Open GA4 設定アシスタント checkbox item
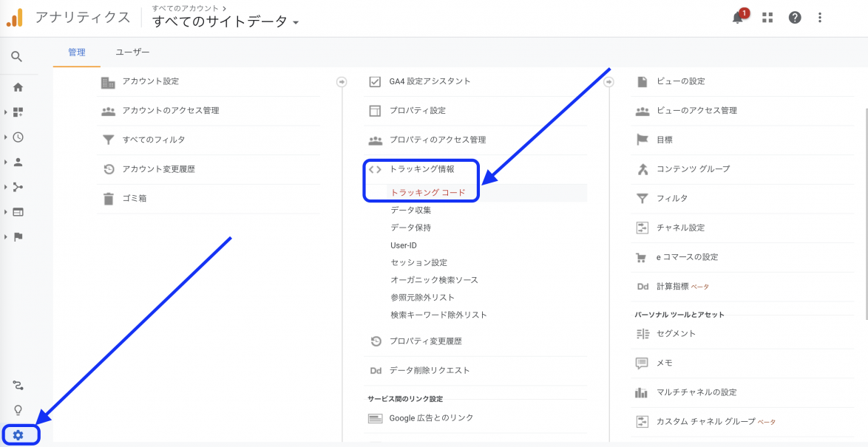 tap(430, 81)
